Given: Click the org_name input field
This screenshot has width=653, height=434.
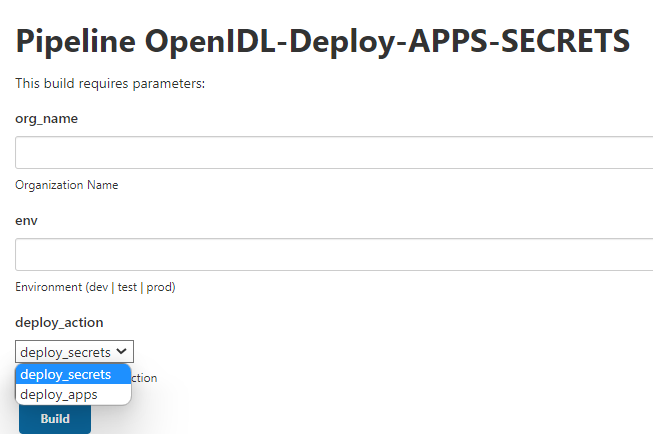Looking at the screenshot, I should [334, 152].
